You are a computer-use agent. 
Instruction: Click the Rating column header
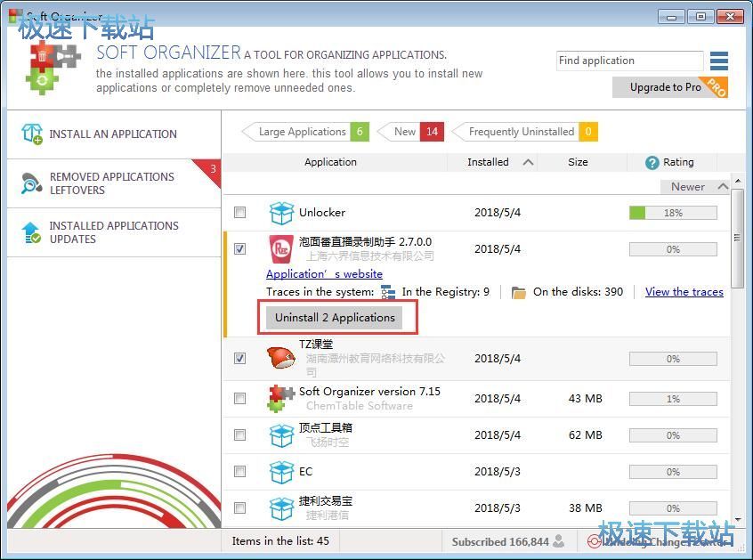tap(671, 162)
